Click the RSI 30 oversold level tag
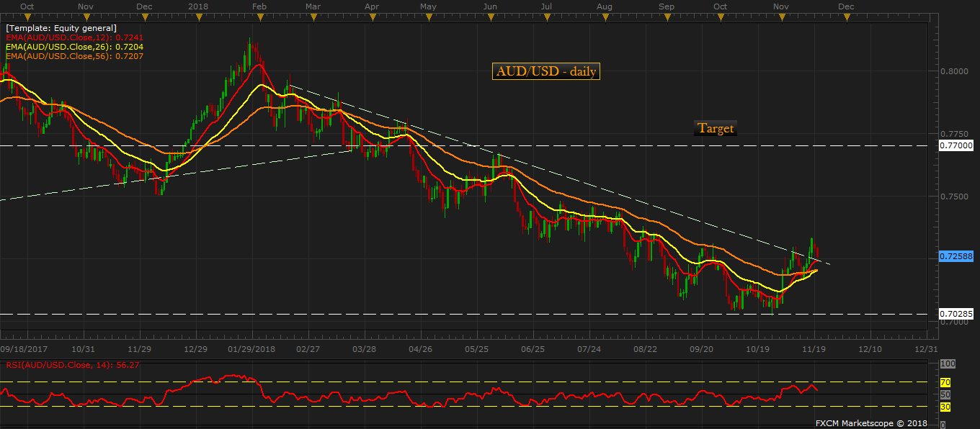980x429 pixels. point(945,407)
